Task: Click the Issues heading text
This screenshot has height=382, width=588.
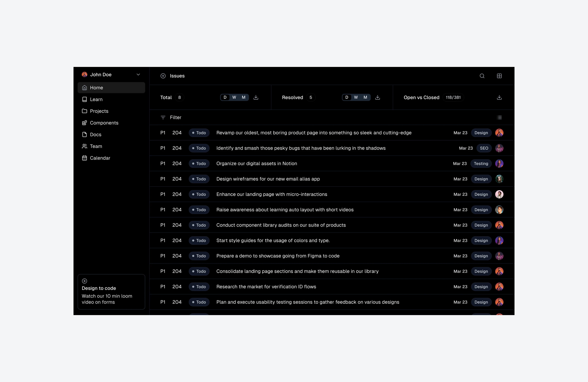Action: point(177,76)
